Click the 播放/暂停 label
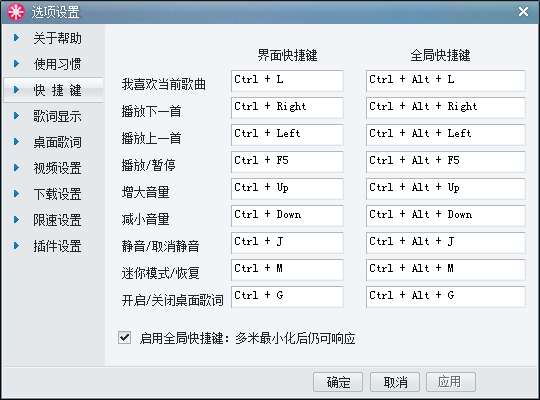 pyautogui.click(x=148, y=165)
